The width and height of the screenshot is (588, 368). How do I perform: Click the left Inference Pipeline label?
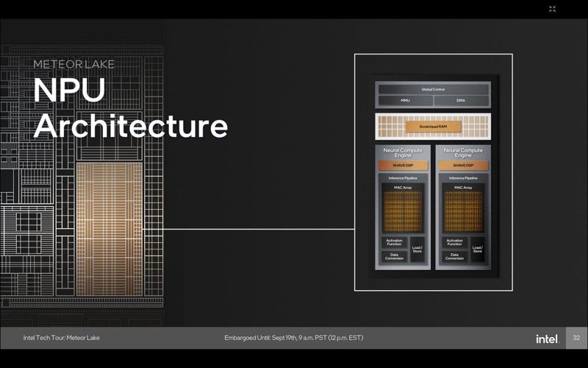click(403, 178)
